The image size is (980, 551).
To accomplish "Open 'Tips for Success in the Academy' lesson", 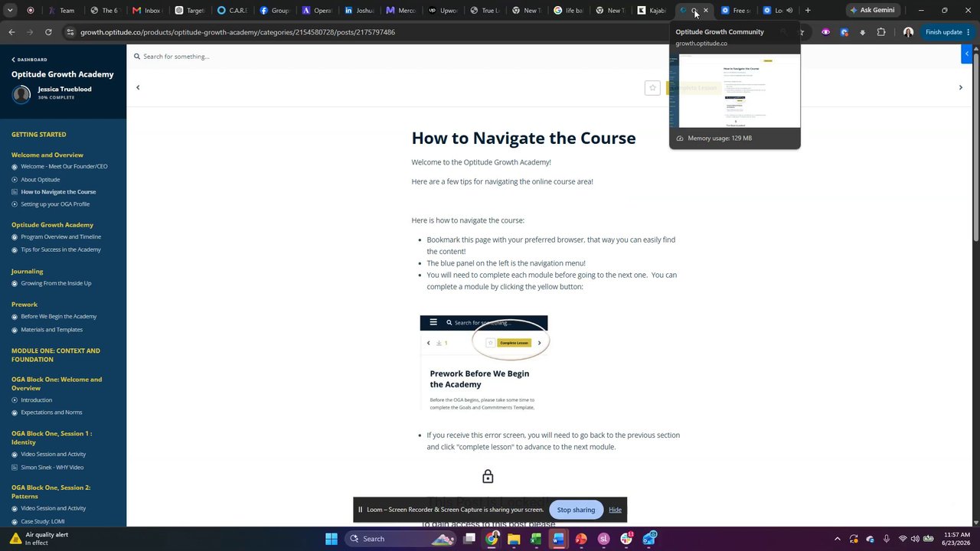I will coord(60,249).
